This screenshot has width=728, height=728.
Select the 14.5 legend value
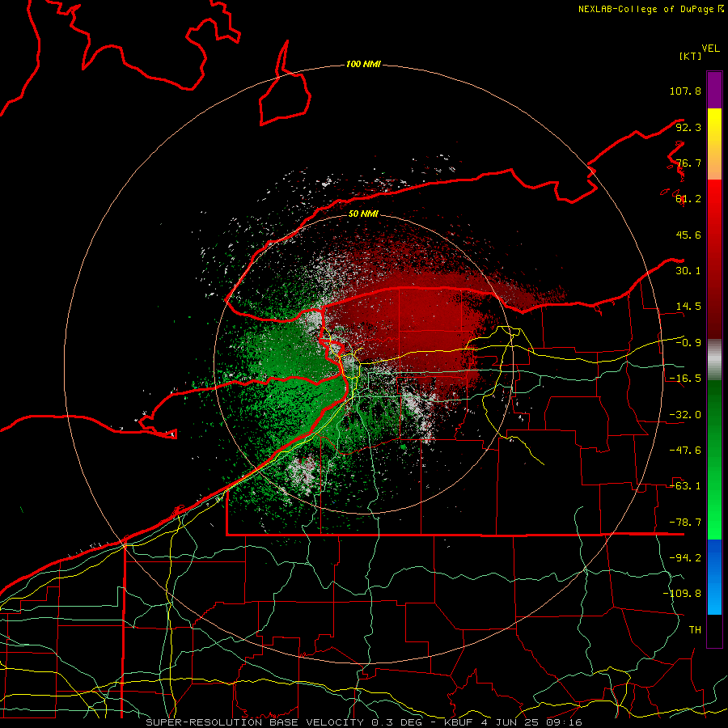pos(688,307)
